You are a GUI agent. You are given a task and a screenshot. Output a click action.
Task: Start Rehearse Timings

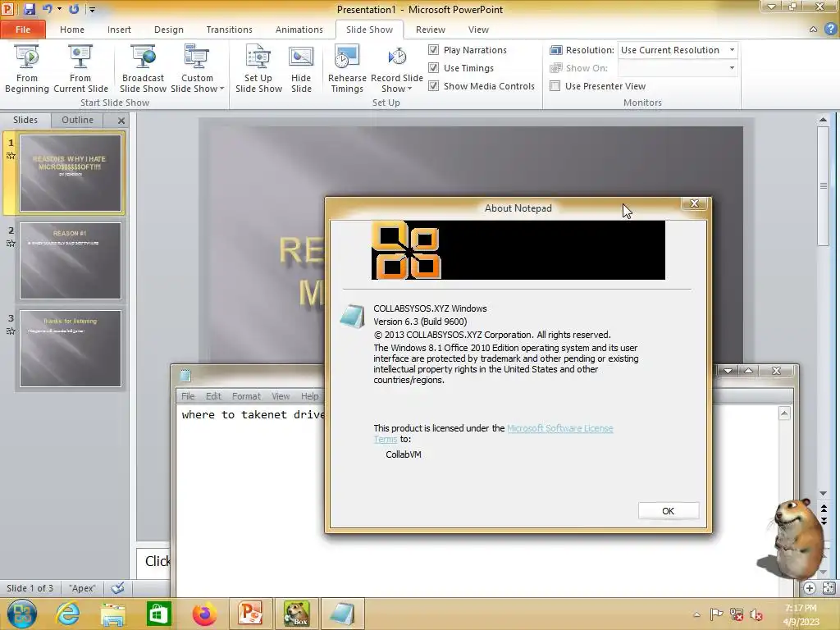[347, 69]
